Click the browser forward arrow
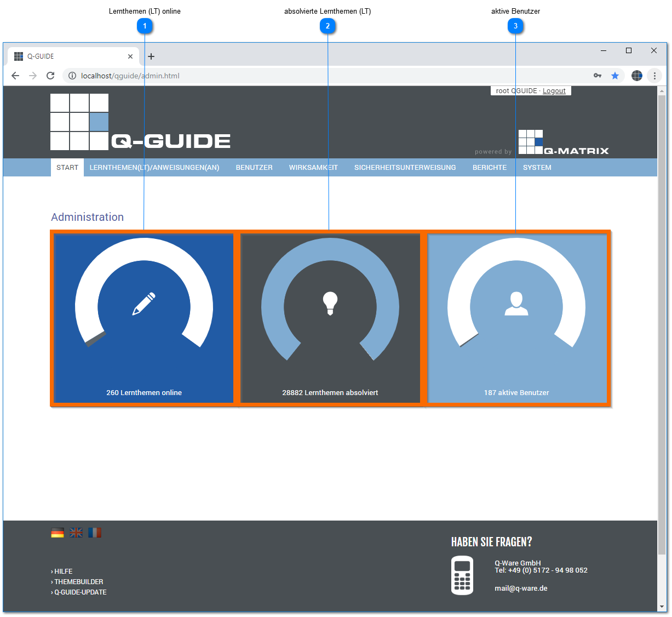Viewport: 672px width, 617px height. 33,76
